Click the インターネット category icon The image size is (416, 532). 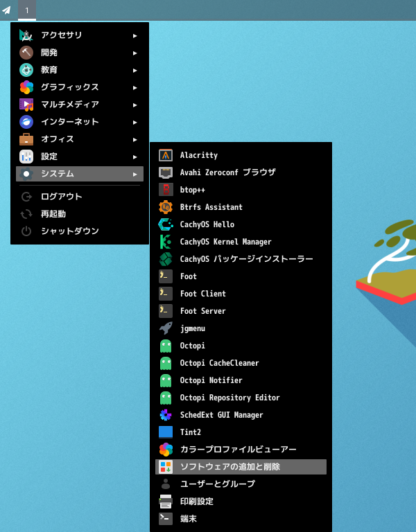[26, 122]
